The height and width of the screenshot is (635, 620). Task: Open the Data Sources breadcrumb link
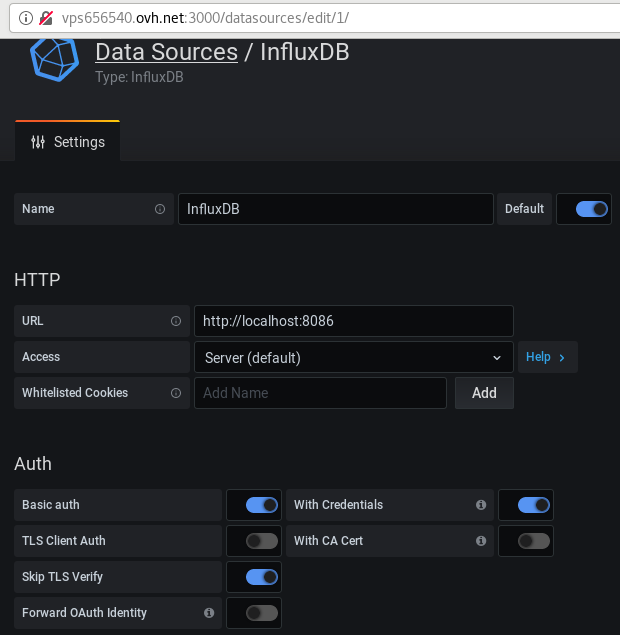[x=166, y=52]
